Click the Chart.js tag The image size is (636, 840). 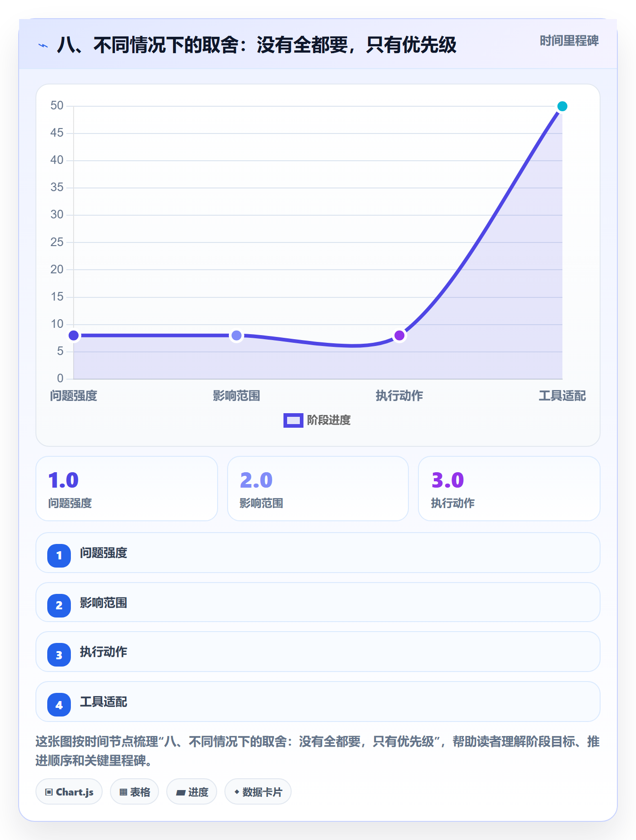69,791
